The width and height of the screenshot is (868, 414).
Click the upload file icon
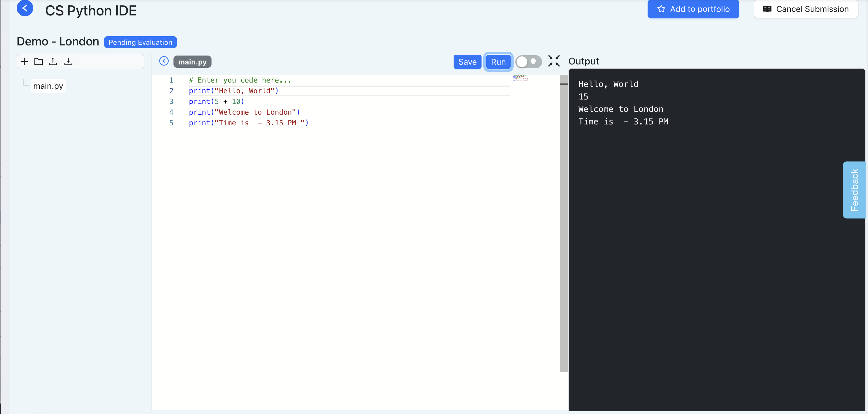(53, 61)
